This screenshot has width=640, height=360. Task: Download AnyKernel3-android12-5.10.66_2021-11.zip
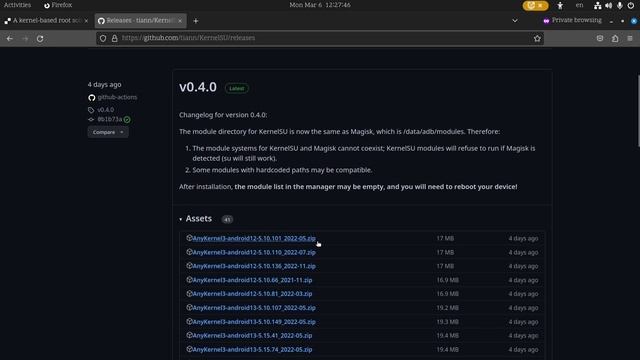point(252,280)
